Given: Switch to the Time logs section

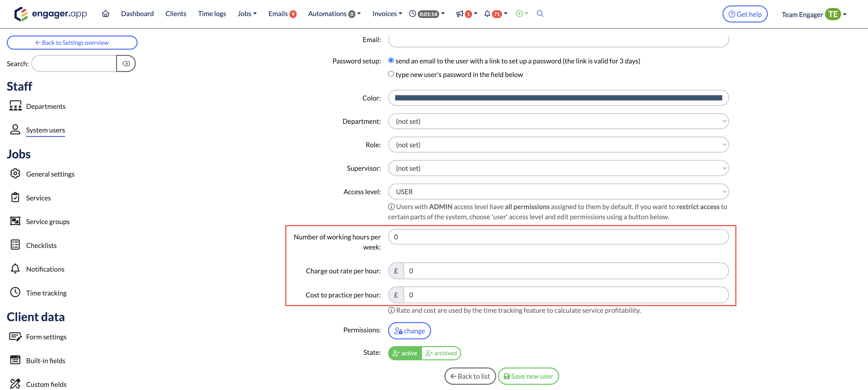Looking at the screenshot, I should click(x=212, y=14).
